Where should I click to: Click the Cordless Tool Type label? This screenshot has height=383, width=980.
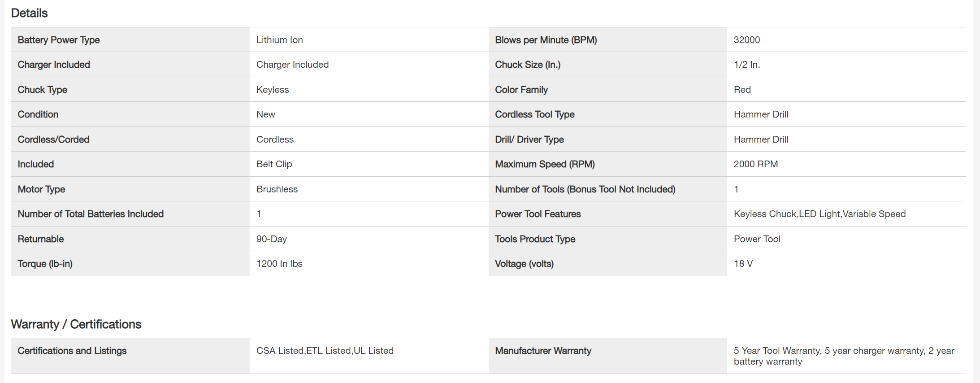pos(534,114)
